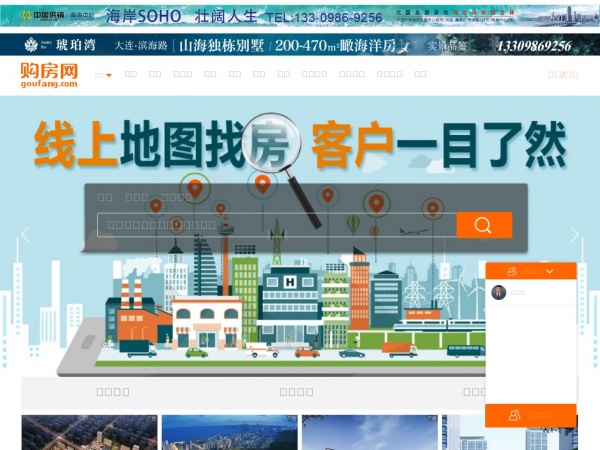600x450 pixels.
Task: Select third search category tab above search box
Action: click(176, 197)
